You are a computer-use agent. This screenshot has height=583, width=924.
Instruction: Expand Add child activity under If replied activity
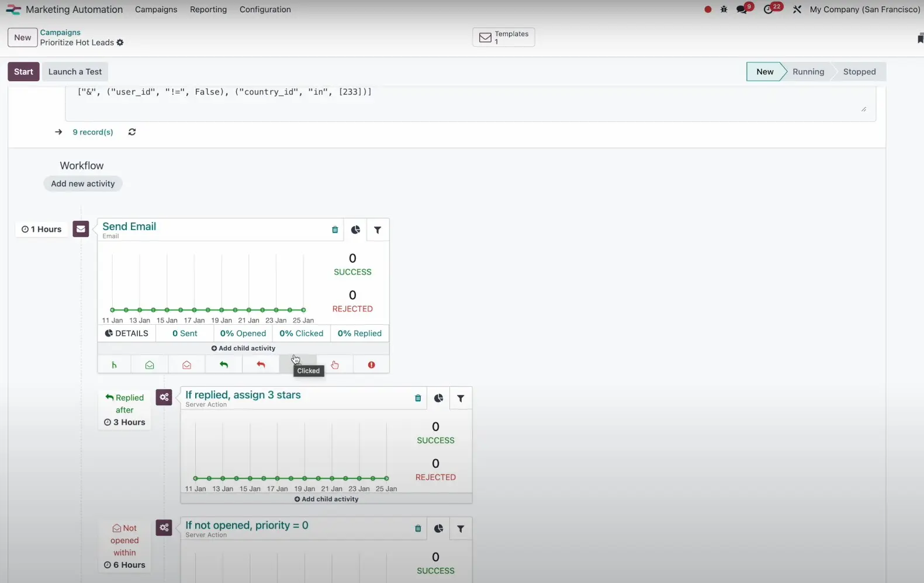click(326, 499)
